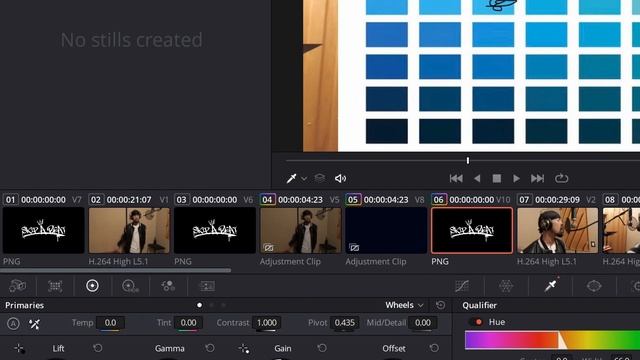Toggle loop playback
Screen dimensions: 640x360
pyautogui.click(x=562, y=178)
